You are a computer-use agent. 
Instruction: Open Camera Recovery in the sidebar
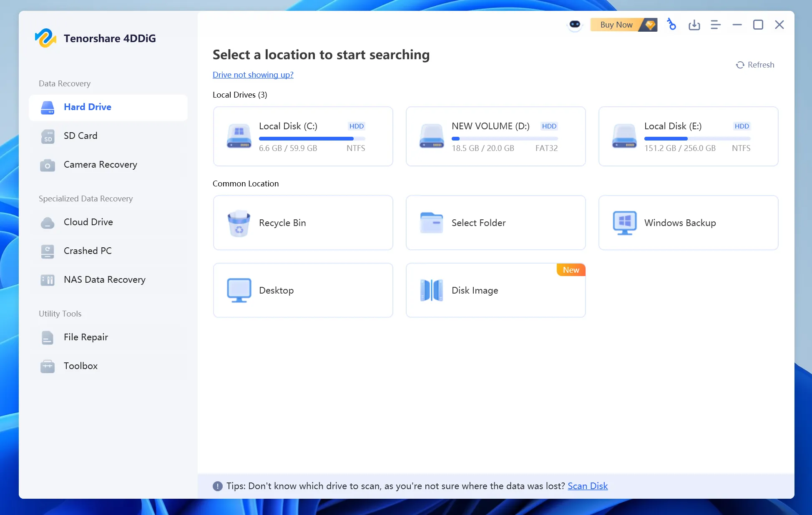[108, 164]
